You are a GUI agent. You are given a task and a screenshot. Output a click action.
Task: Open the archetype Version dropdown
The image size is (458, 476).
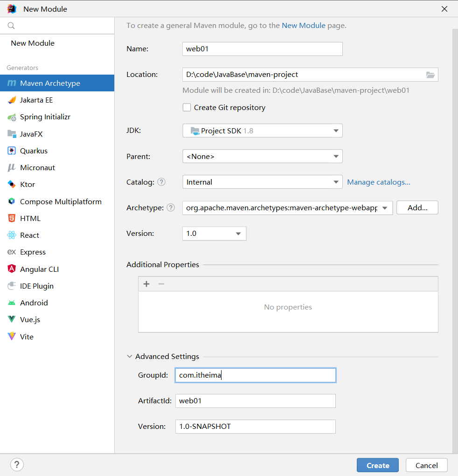coord(214,234)
